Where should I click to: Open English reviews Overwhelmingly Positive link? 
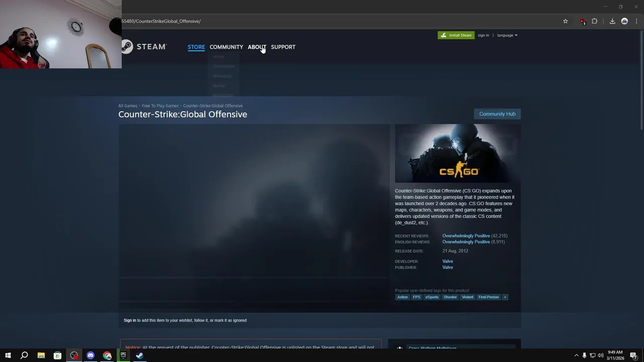click(x=466, y=242)
